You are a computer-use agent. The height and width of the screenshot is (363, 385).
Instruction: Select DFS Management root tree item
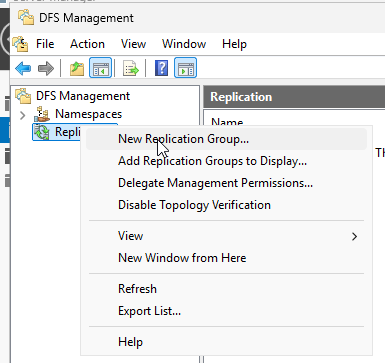pyautogui.click(x=83, y=96)
